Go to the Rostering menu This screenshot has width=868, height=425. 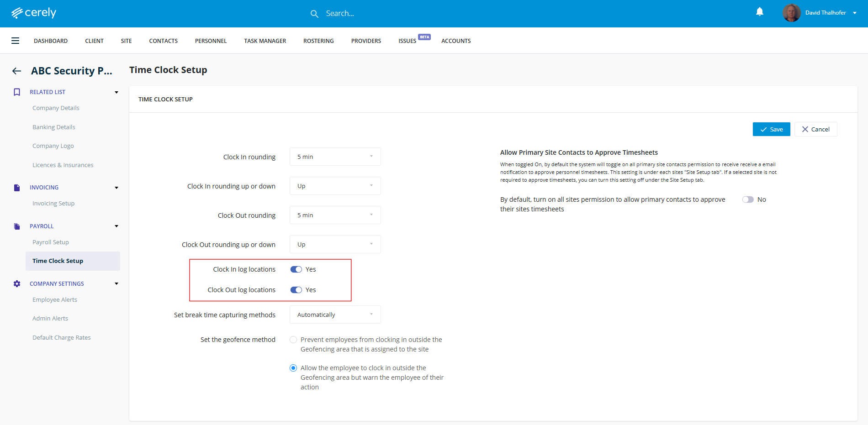(x=318, y=41)
